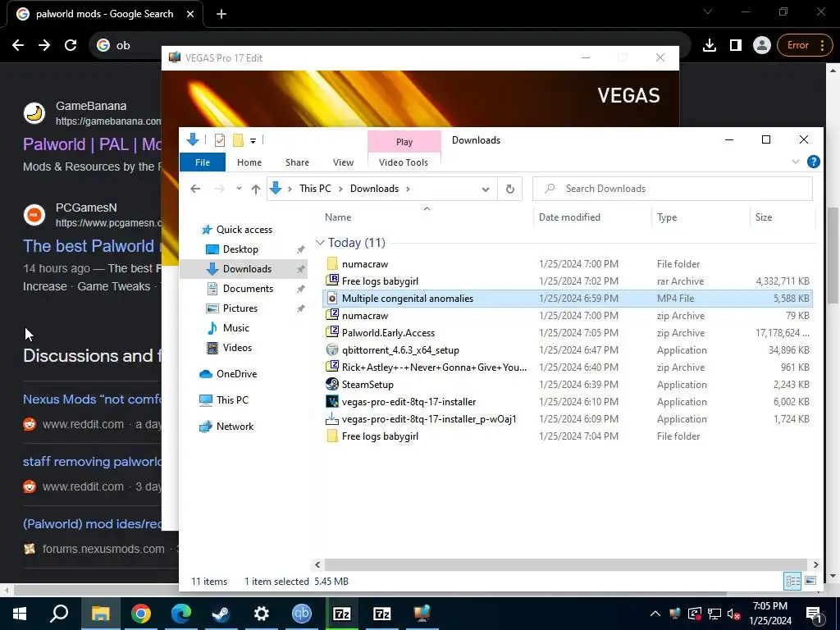
Task: Open Steam from the taskbar
Action: coord(221,614)
